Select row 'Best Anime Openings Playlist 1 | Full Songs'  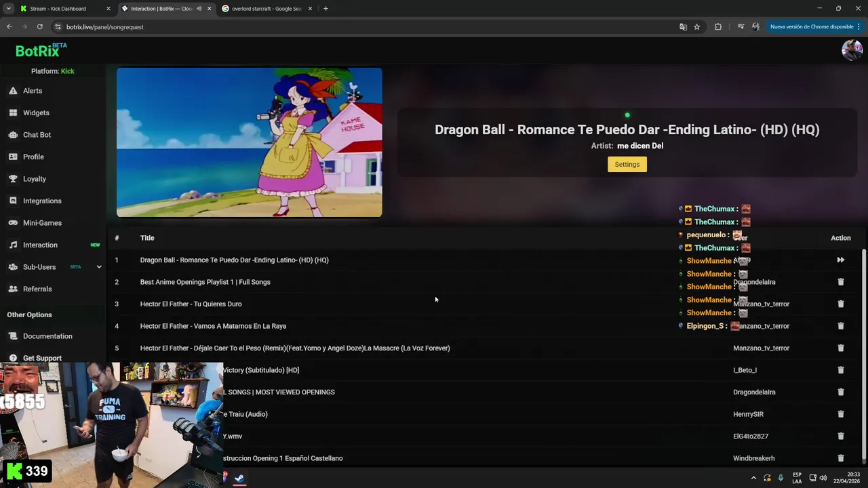pos(485,282)
